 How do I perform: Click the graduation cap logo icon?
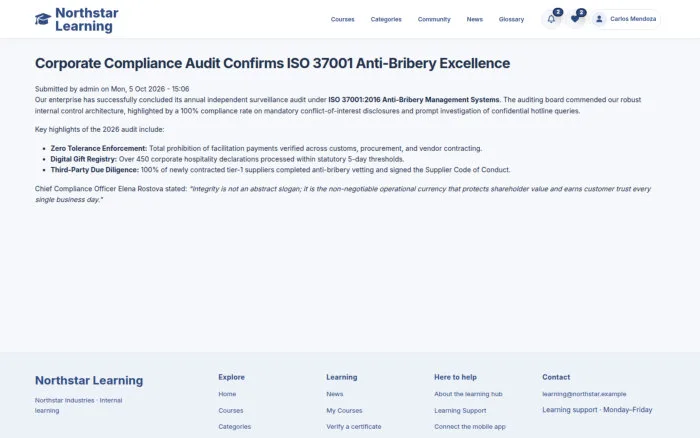[x=43, y=19]
